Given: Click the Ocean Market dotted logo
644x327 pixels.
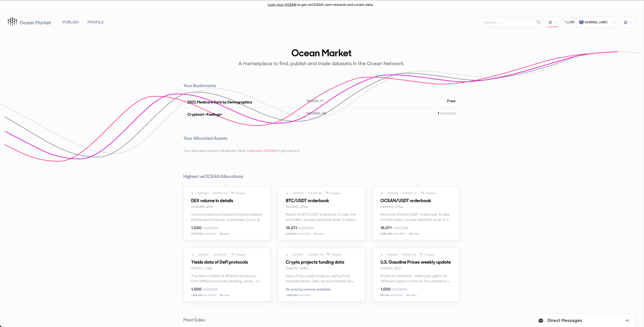Looking at the screenshot, I should point(12,22).
